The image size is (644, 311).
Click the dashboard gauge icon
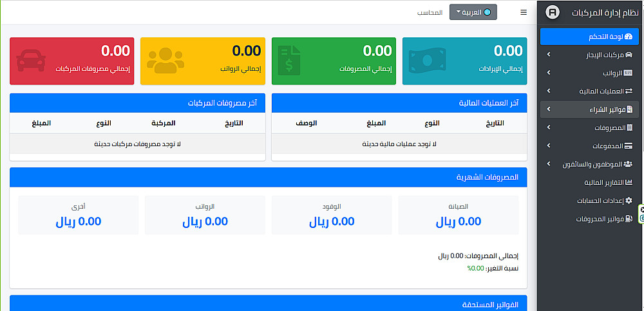629,37
